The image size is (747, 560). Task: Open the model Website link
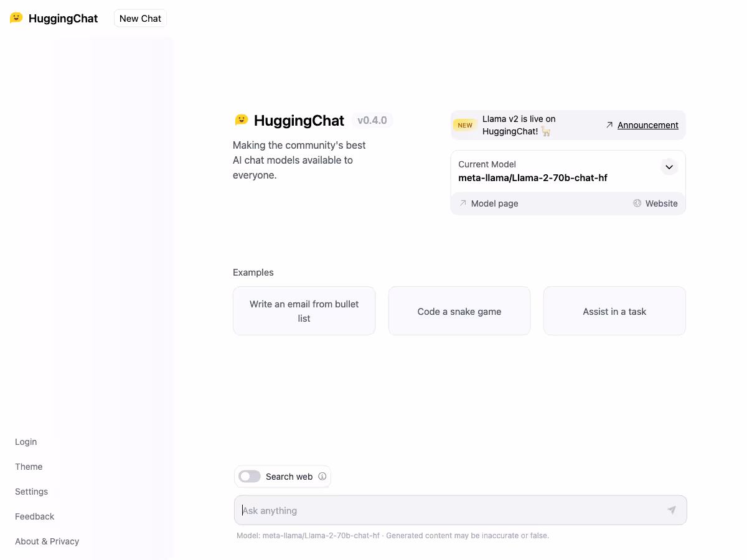tap(655, 203)
